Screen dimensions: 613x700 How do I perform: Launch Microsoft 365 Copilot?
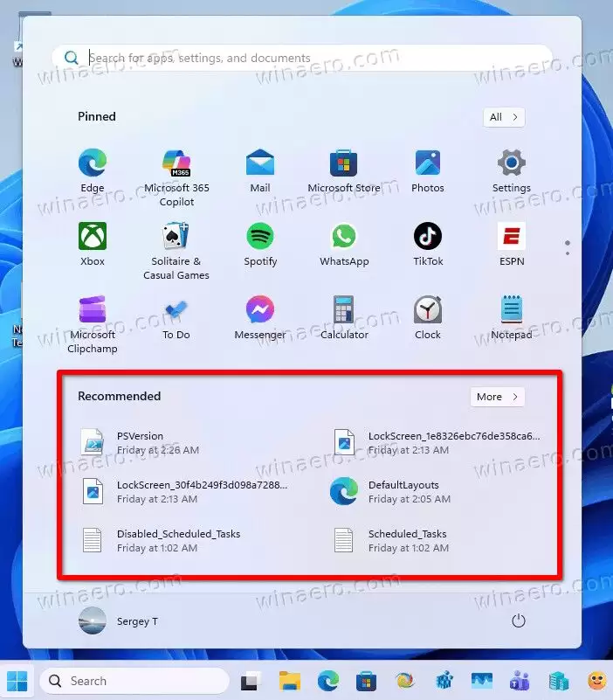point(176,177)
